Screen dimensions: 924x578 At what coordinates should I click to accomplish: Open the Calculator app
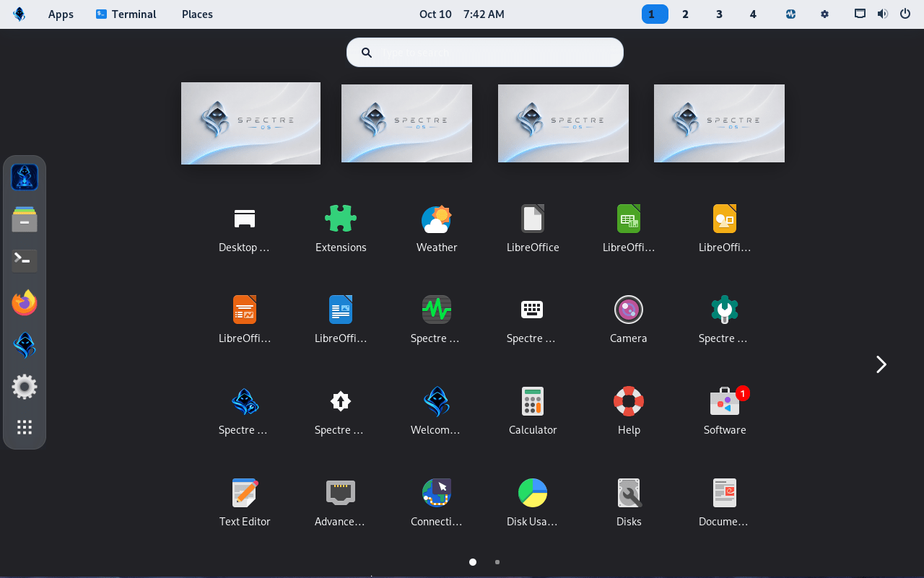(533, 401)
